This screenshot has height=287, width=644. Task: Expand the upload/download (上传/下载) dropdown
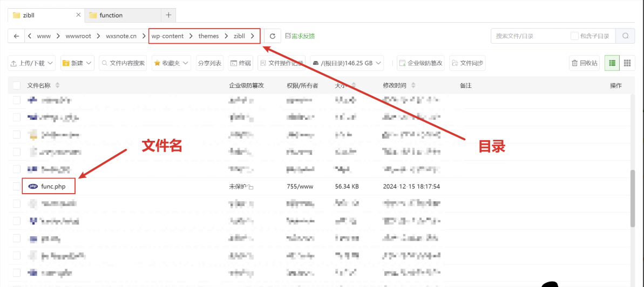tap(32, 63)
